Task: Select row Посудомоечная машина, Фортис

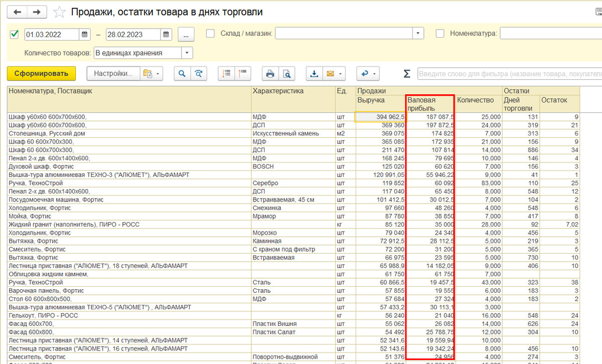Action: [x=293, y=200]
